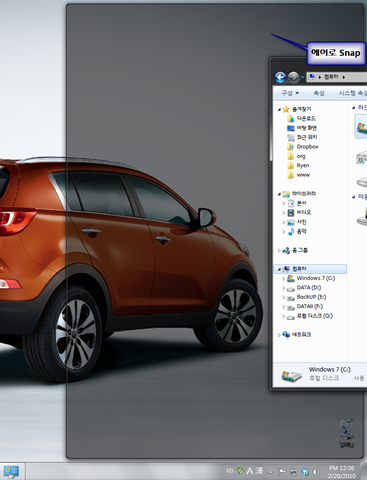Collapse the Favorites star group

click(279, 109)
